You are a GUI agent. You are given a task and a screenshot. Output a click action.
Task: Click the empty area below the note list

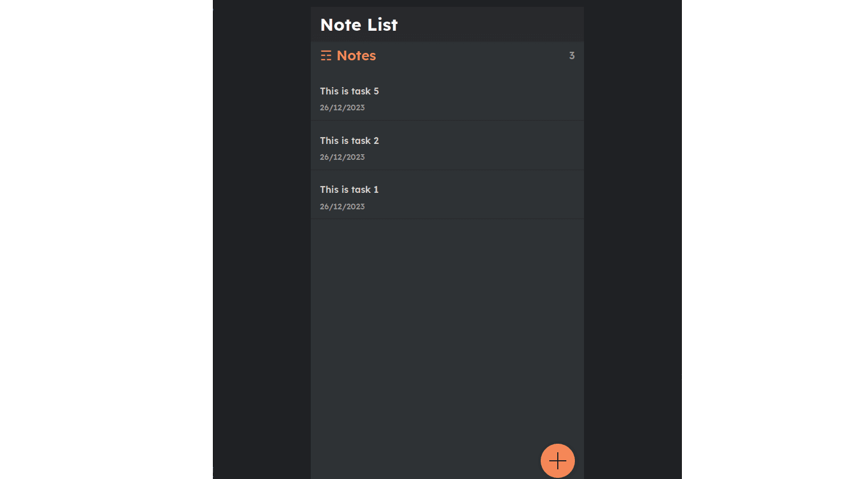447,313
